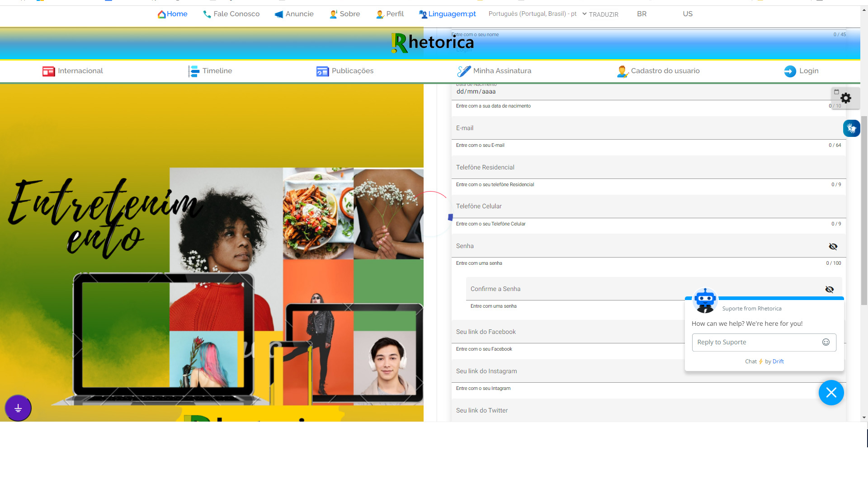Open the settings gear icon

[846, 98]
